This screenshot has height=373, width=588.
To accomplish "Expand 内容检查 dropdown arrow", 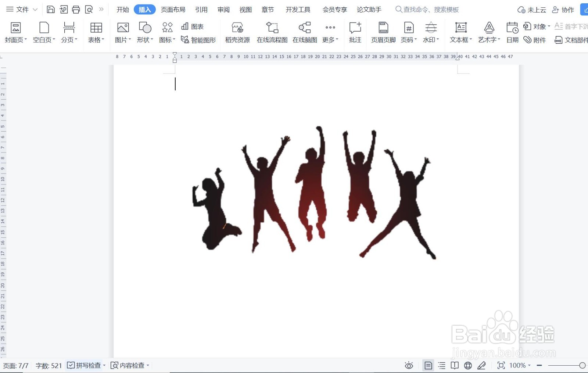I will [148, 365].
